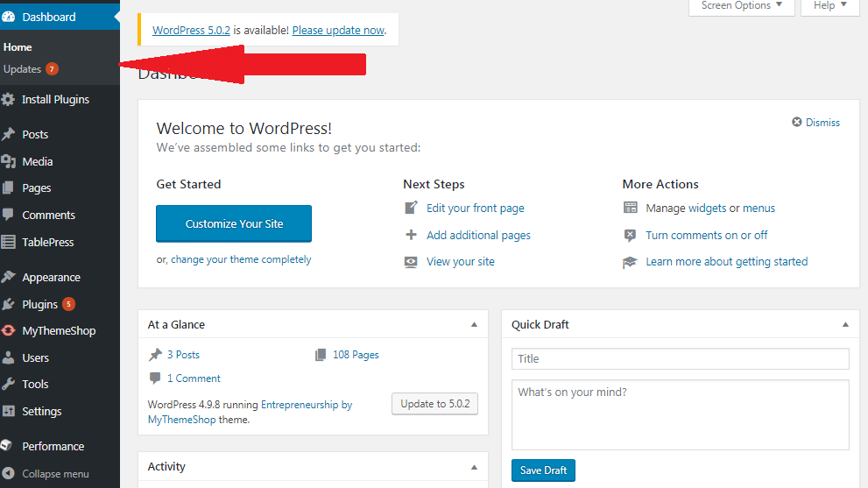This screenshot has width=868, height=488.
Task: Open the Help dropdown tab
Action: tap(829, 6)
